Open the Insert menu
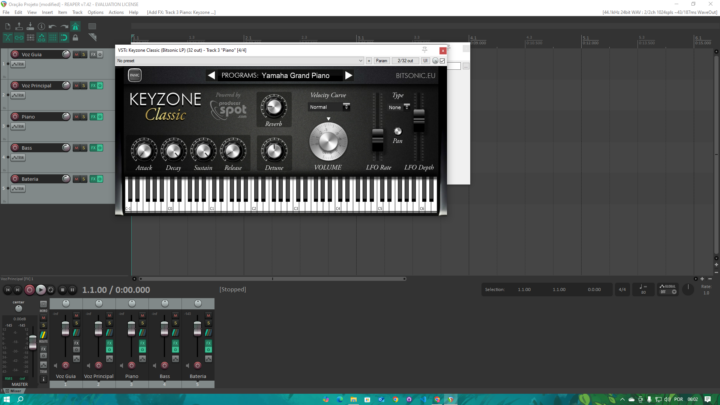Viewport: 720px width, 405px height. pos(47,12)
